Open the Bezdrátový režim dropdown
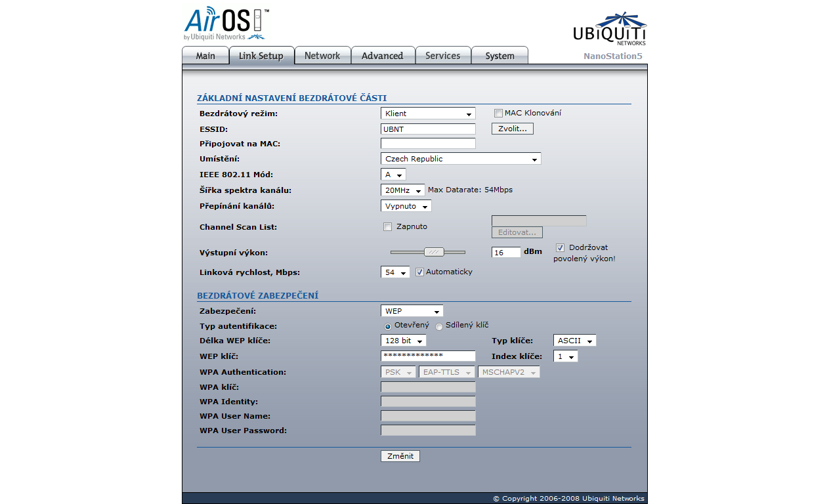 point(428,114)
